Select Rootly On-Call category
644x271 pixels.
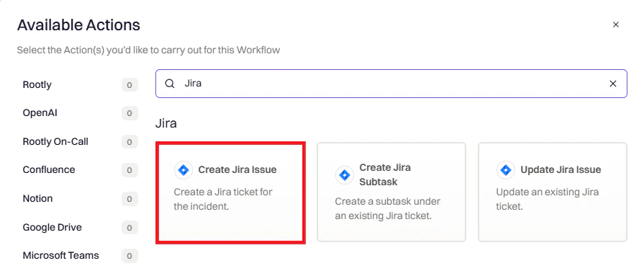(x=55, y=141)
